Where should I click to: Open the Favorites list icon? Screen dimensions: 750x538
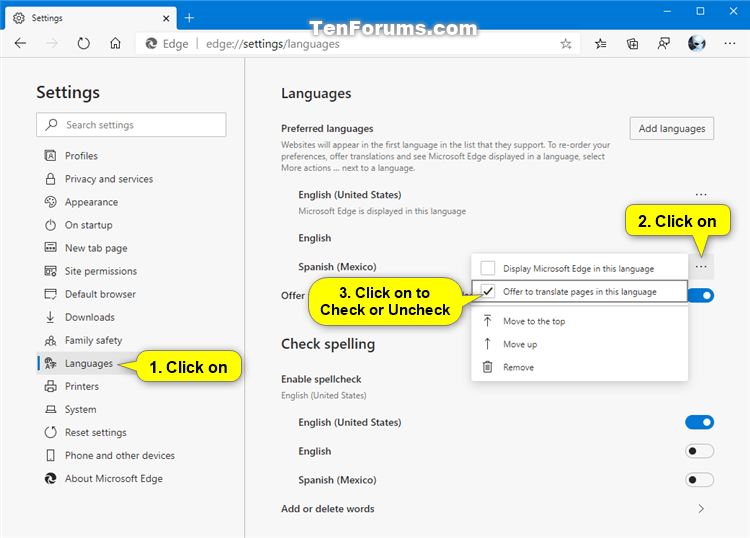point(601,44)
